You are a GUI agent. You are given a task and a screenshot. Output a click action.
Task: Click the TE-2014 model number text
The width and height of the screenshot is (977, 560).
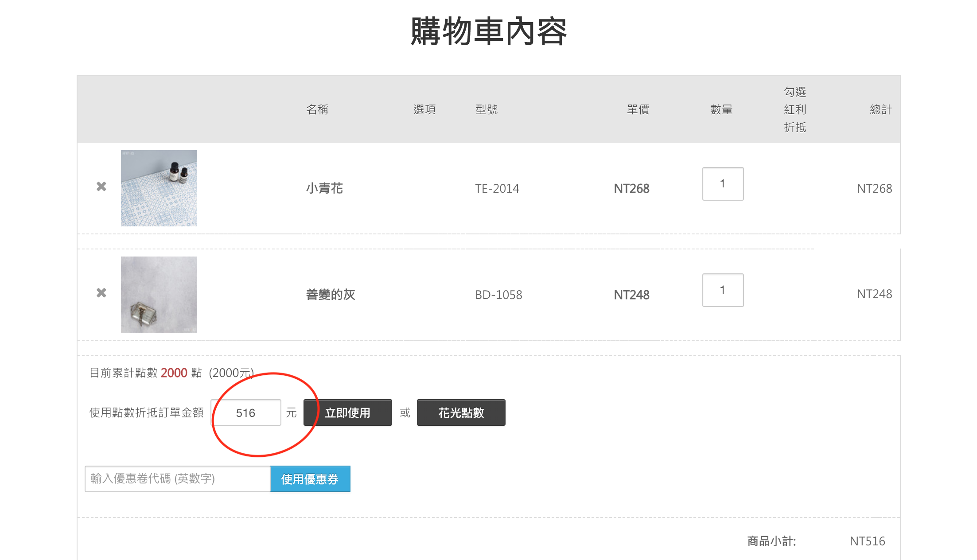coord(497,189)
